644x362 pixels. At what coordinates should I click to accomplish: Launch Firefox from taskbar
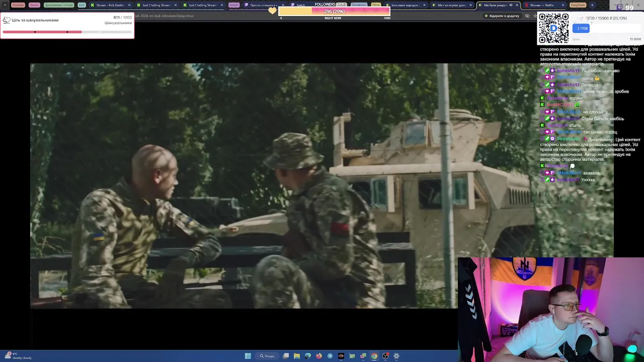(x=319, y=356)
